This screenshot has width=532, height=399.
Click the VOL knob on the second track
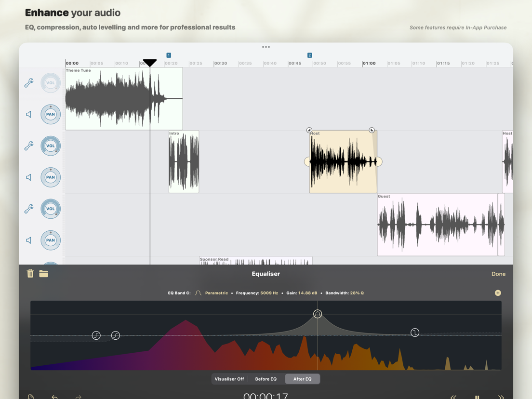(51, 146)
